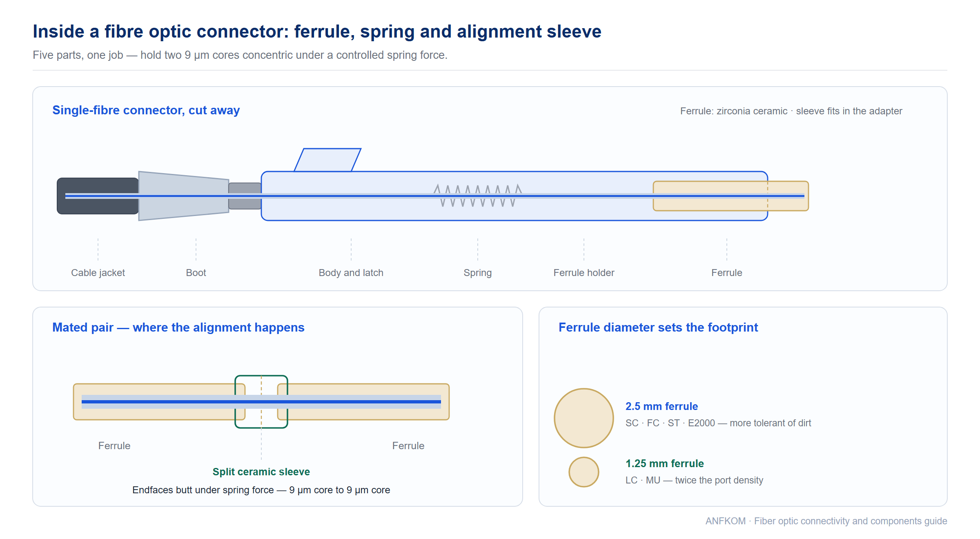Click the large 2.5 mm ferrule circle
This screenshot has height=539, width=980.
[x=584, y=418]
